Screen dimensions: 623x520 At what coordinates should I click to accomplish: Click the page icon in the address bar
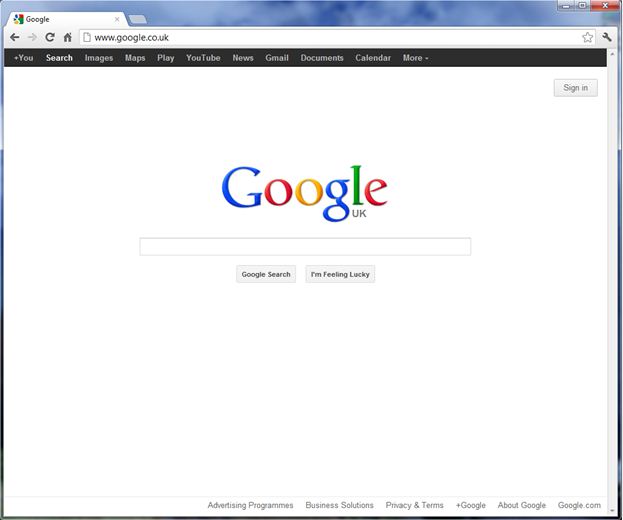point(87,37)
